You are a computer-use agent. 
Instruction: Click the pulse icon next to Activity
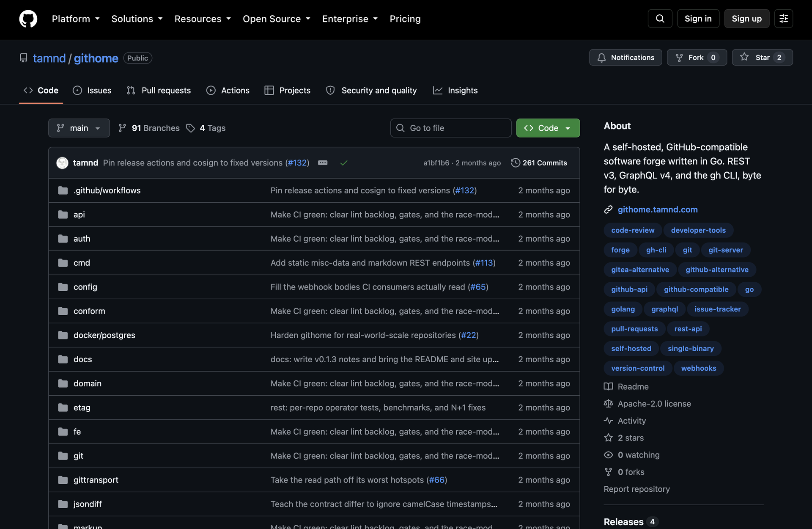pyautogui.click(x=608, y=421)
